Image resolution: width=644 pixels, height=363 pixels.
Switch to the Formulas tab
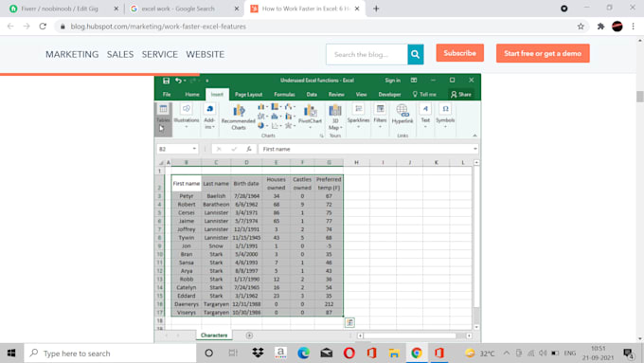point(284,95)
